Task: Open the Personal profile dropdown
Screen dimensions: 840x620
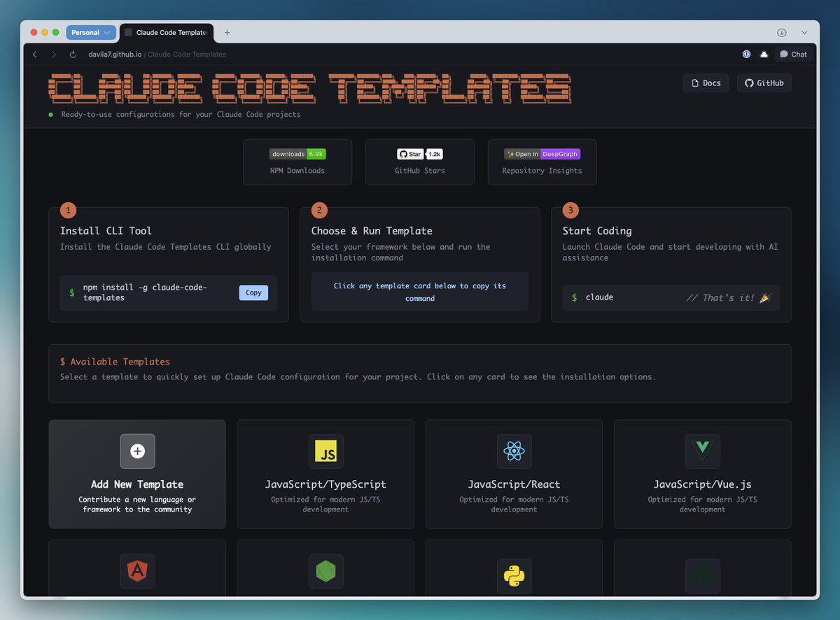Action: pos(91,32)
